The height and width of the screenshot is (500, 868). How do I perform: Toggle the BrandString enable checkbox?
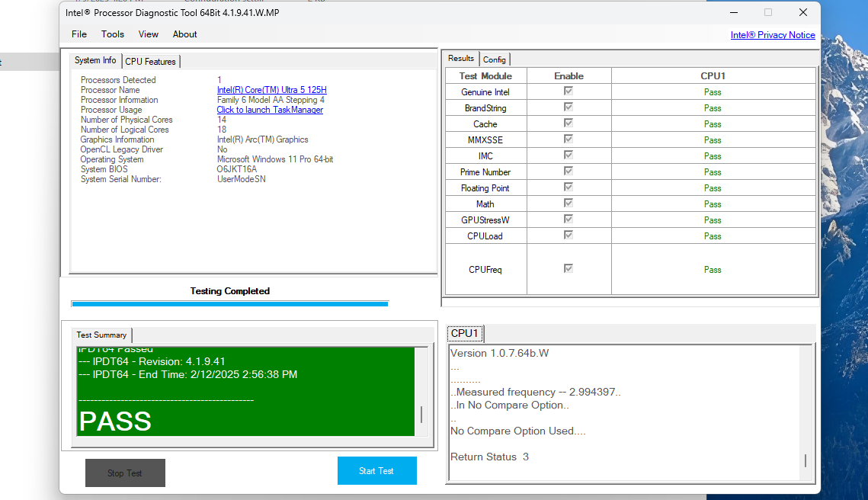(x=568, y=107)
